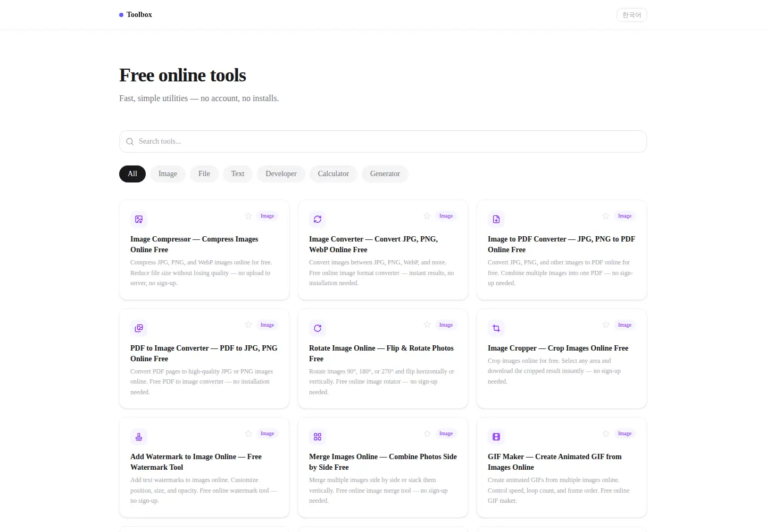Click the Image to PDF Converter file icon
The height and width of the screenshot is (532, 766).
[x=496, y=219]
